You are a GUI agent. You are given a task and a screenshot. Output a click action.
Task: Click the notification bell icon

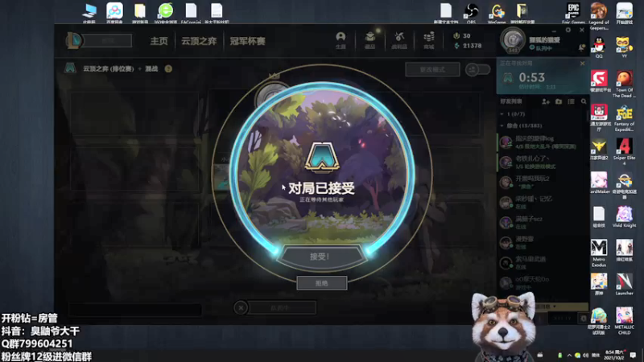pos(581,48)
